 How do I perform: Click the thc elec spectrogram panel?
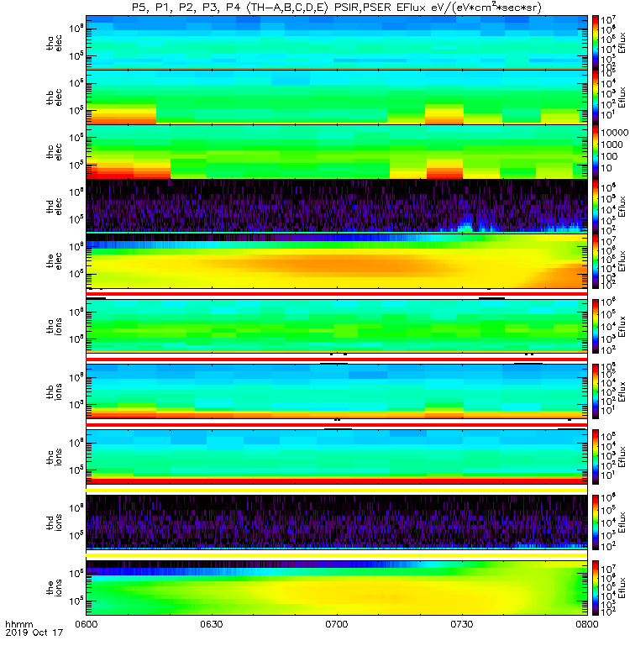pyautogui.click(x=337, y=152)
